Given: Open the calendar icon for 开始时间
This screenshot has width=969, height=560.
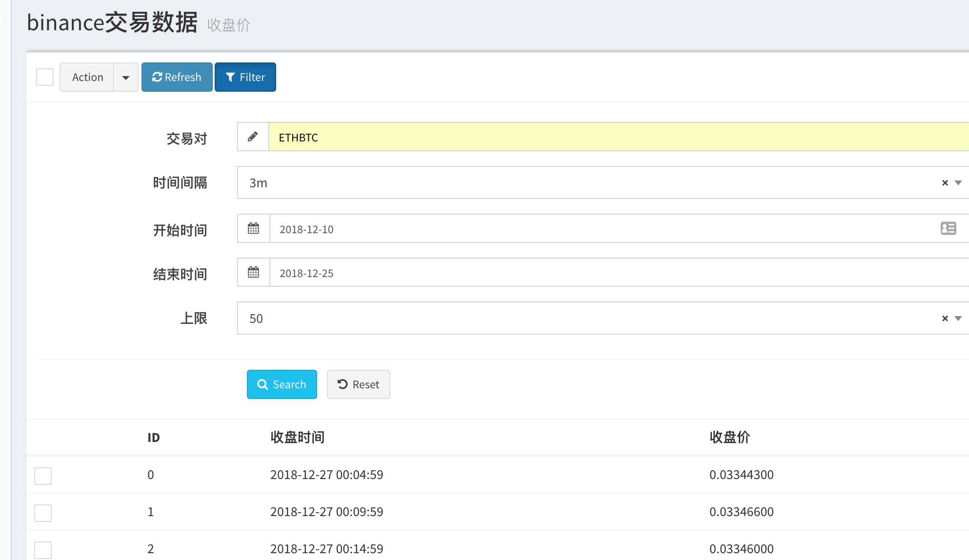Looking at the screenshot, I should 253,228.
